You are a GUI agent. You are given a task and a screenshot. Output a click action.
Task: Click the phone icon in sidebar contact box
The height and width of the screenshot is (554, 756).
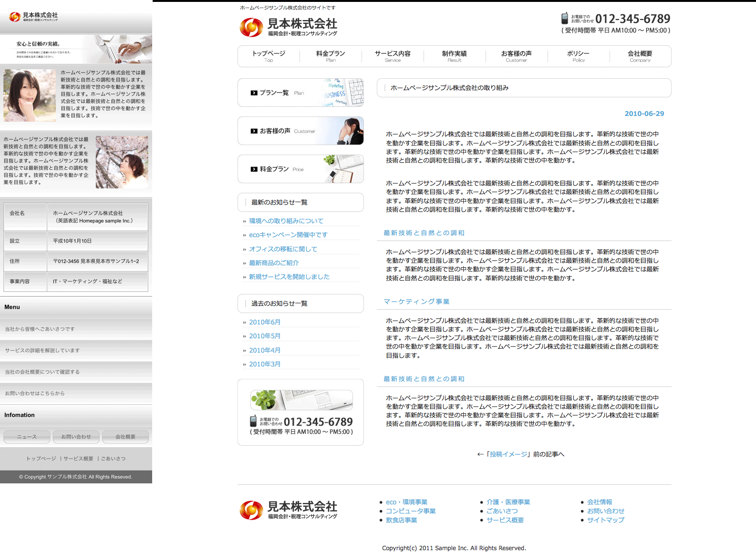pos(253,421)
